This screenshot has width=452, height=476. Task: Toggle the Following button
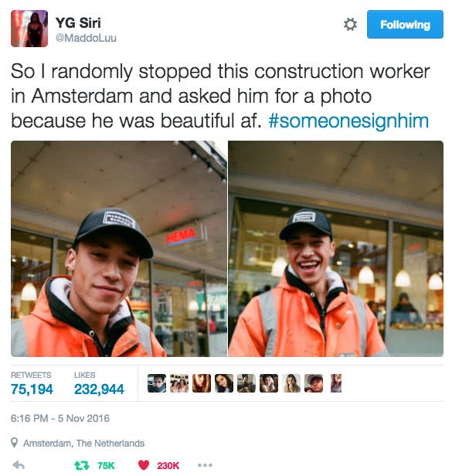405,24
